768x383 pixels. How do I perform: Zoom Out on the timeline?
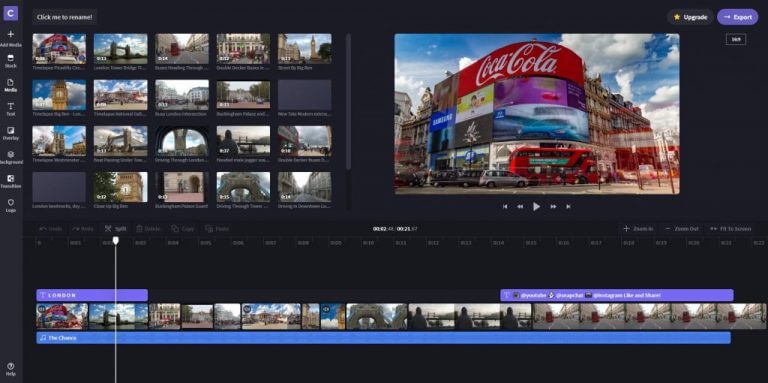click(x=681, y=229)
